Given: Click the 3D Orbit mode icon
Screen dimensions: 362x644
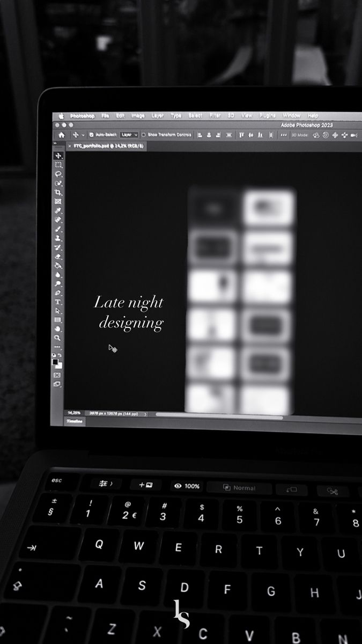Looking at the screenshot, I should pos(316,135).
